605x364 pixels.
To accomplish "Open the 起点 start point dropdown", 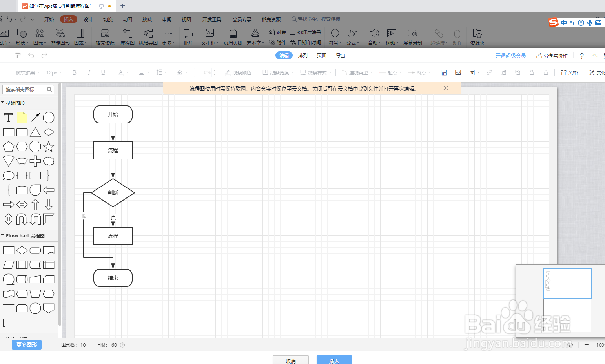I will pyautogui.click(x=390, y=72).
